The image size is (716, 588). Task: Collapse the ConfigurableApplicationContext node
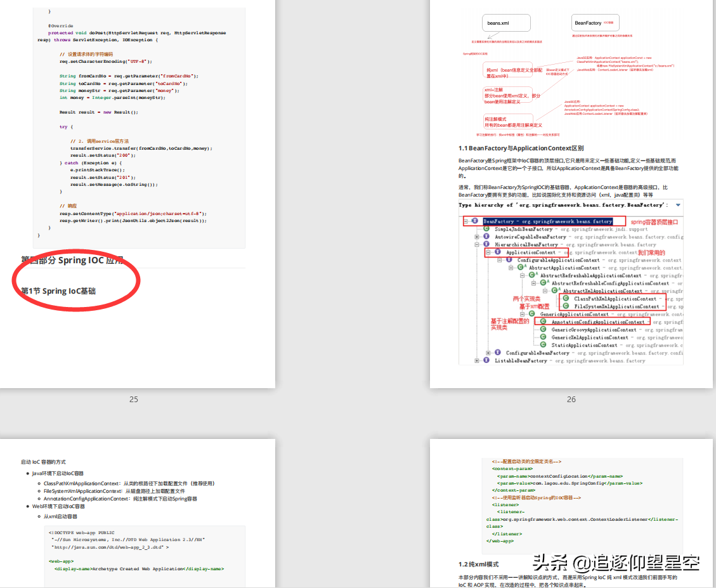point(500,260)
